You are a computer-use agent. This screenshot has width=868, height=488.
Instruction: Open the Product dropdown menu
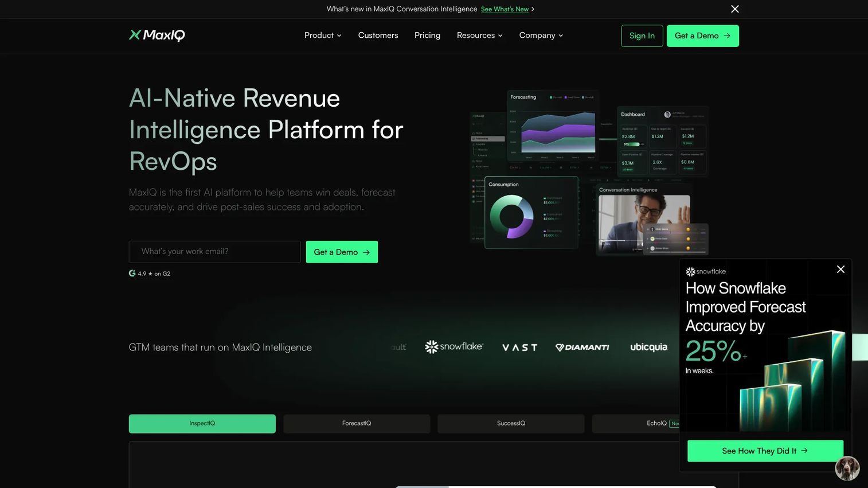point(323,35)
